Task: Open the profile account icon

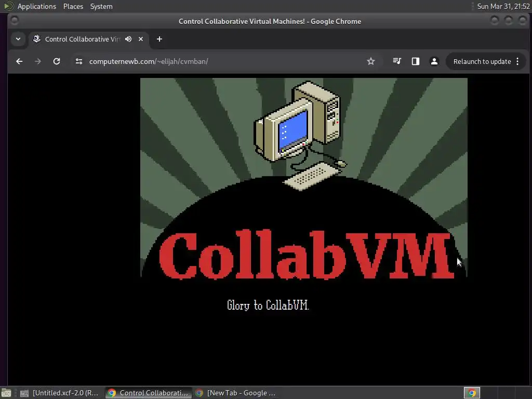Action: click(x=434, y=61)
